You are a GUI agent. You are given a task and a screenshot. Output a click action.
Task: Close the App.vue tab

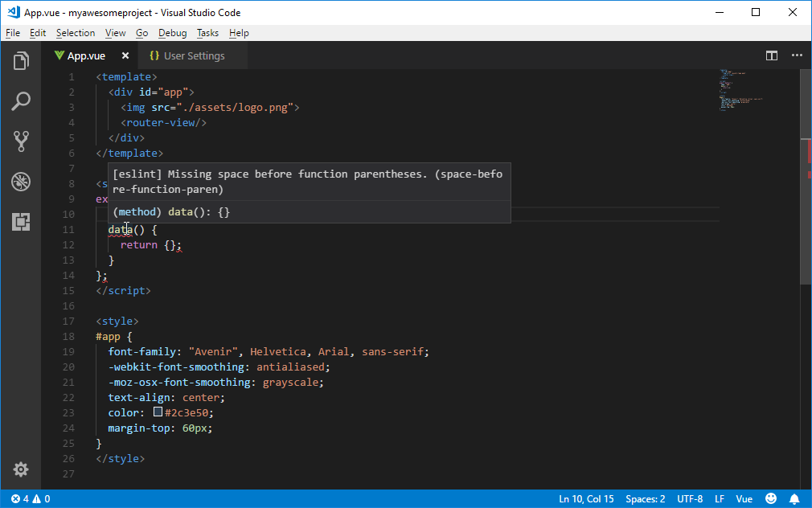pos(125,55)
